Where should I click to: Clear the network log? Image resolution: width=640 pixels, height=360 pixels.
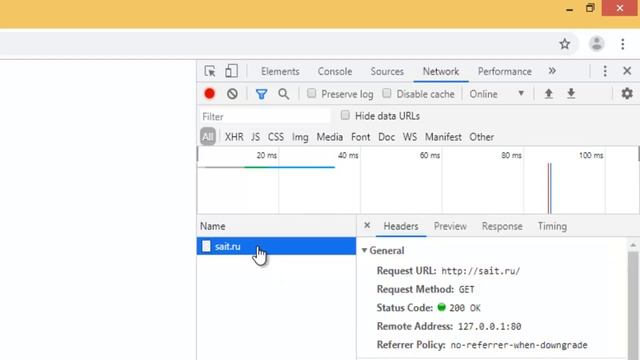click(232, 94)
